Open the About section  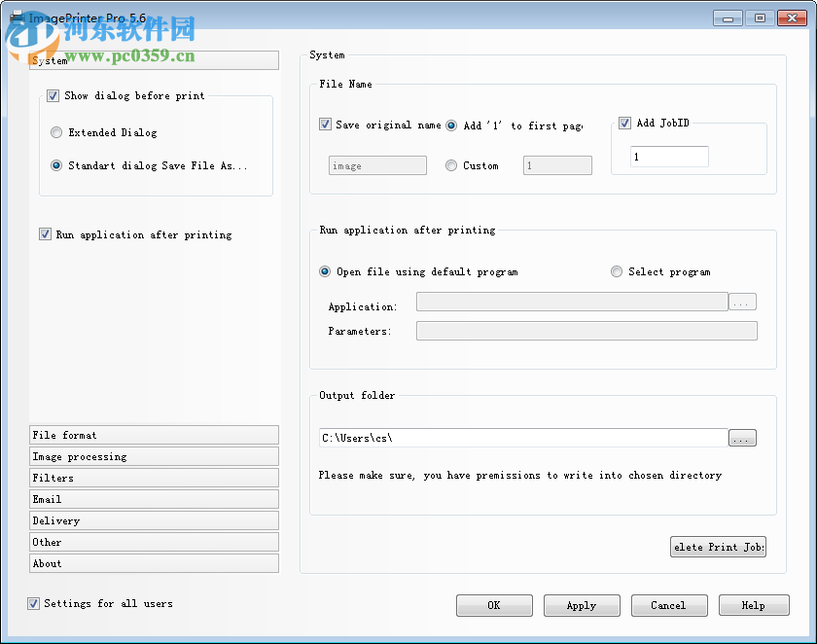(x=154, y=563)
